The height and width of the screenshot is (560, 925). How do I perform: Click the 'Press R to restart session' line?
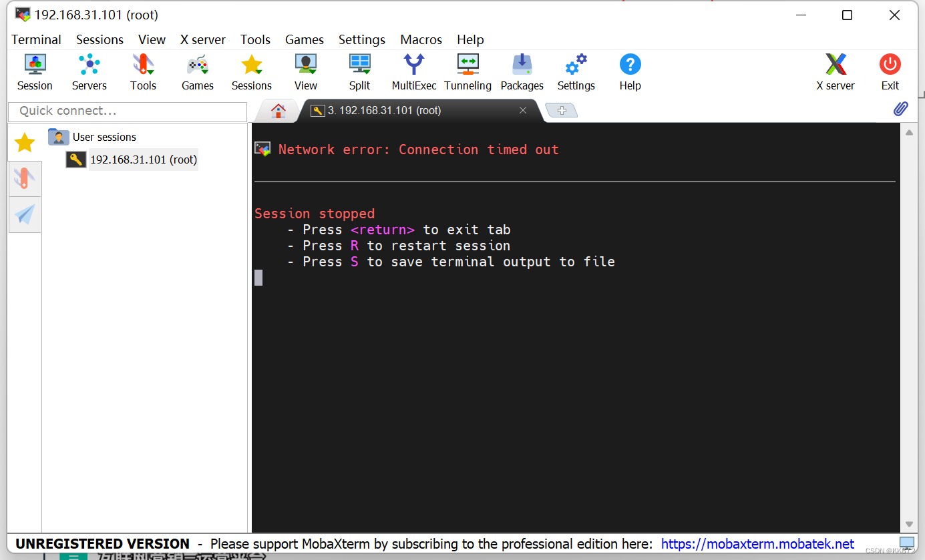(399, 246)
